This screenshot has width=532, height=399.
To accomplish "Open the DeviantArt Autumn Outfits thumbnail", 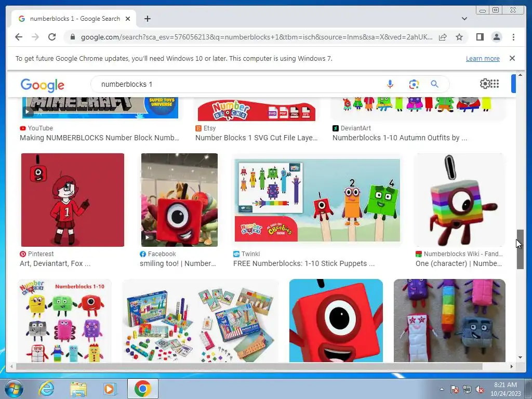I will (418, 108).
